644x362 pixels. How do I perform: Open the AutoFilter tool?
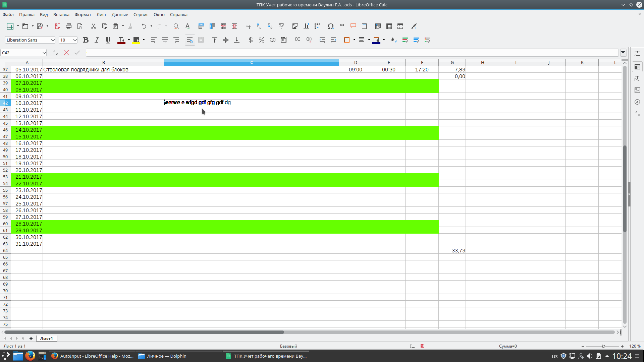[x=281, y=26]
